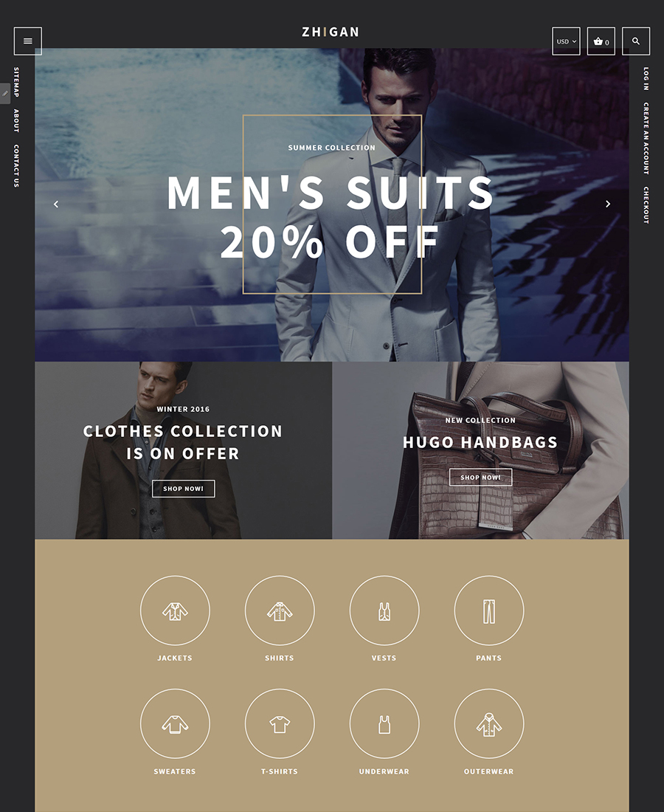Open the Log In vertical link
The width and height of the screenshot is (664, 812).
pos(646,79)
